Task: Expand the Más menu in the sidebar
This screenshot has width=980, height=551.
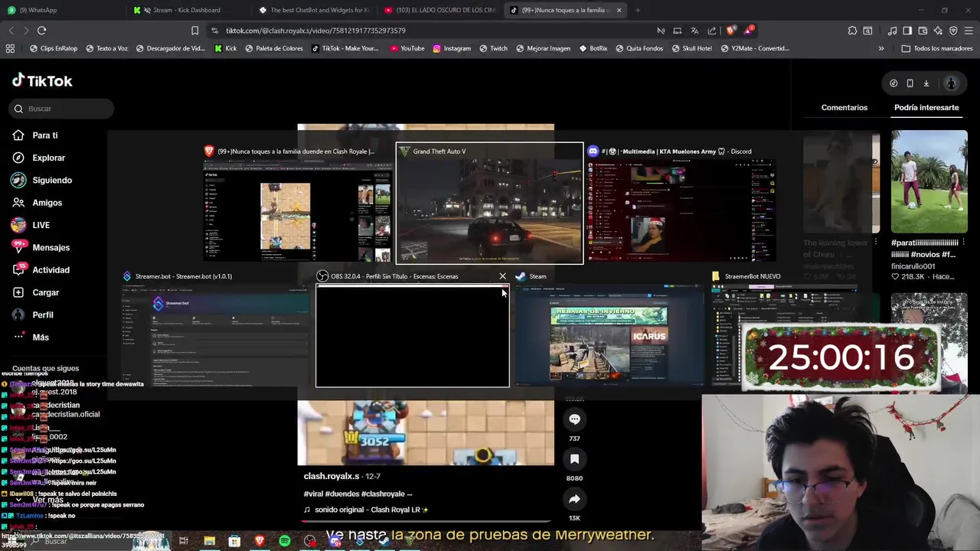Action: click(x=40, y=337)
